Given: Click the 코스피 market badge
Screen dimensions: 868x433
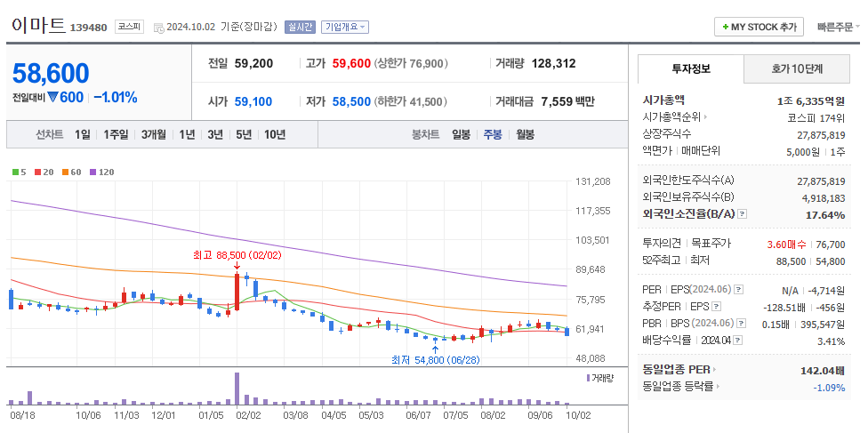Looking at the screenshot, I should coord(129,26).
